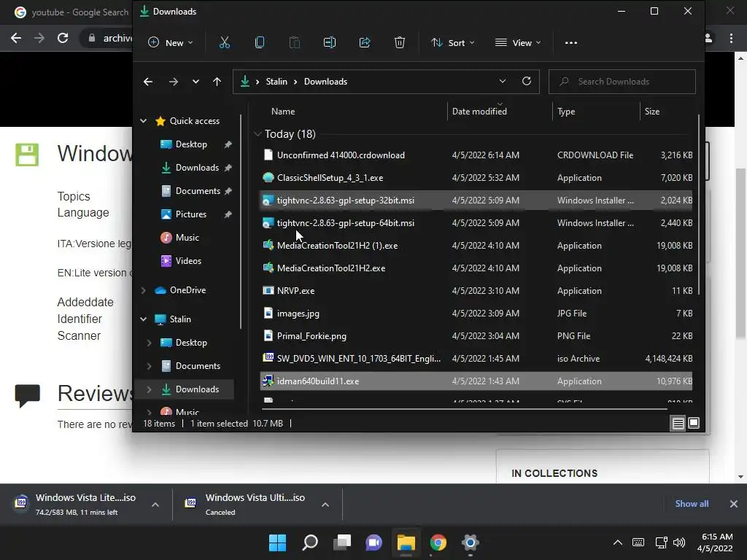Go back in Chrome browser
Viewport: 747px width, 560px height.
coord(16,38)
